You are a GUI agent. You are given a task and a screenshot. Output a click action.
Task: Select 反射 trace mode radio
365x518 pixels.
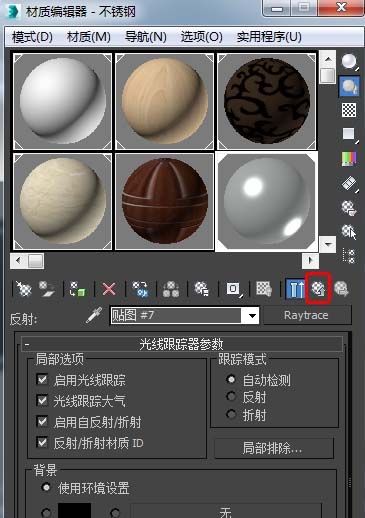pyautogui.click(x=231, y=397)
